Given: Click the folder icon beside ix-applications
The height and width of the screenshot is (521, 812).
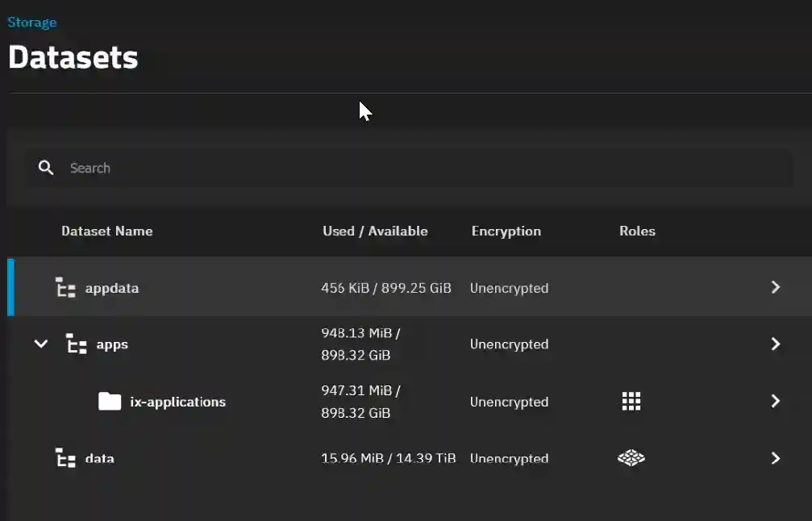Looking at the screenshot, I should 110,401.
